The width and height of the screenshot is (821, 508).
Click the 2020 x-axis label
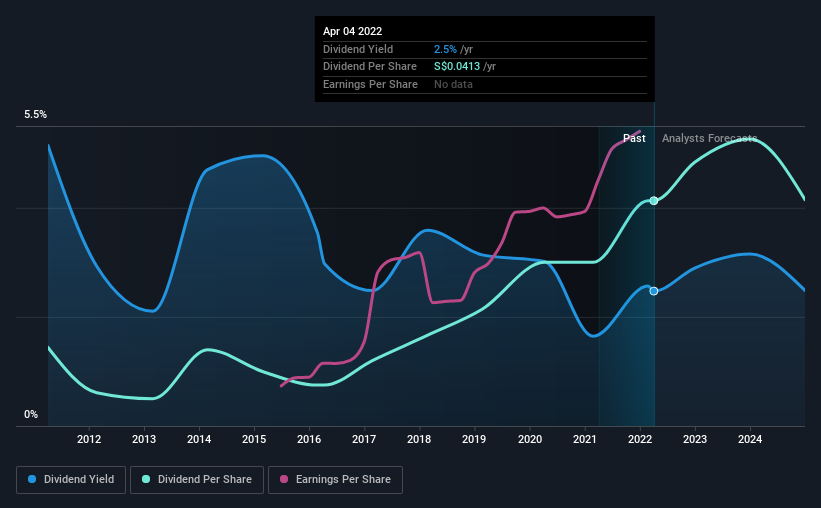(x=530, y=439)
